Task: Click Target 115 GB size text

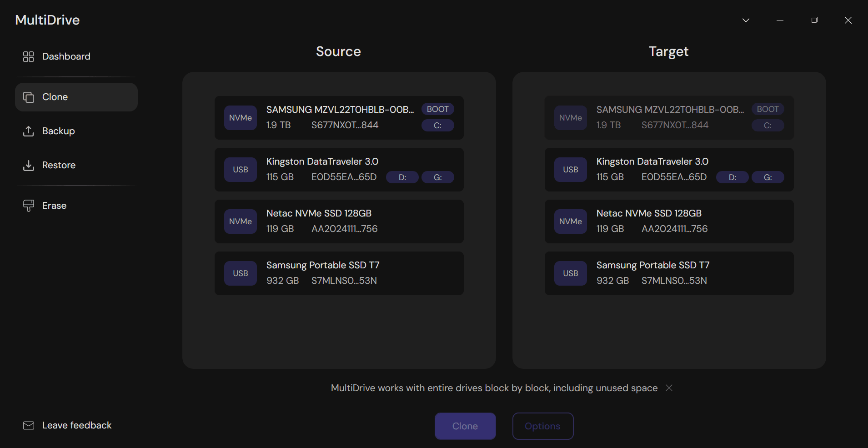Action: click(610, 177)
